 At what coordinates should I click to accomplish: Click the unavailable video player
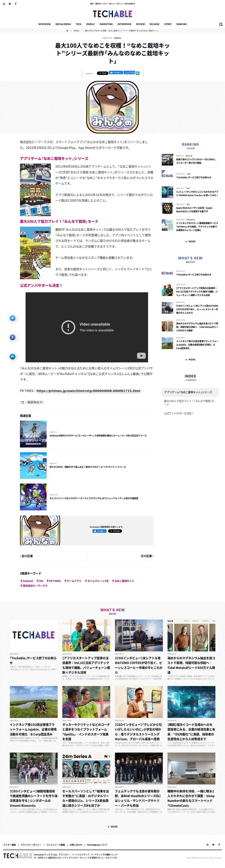[x=87, y=327]
